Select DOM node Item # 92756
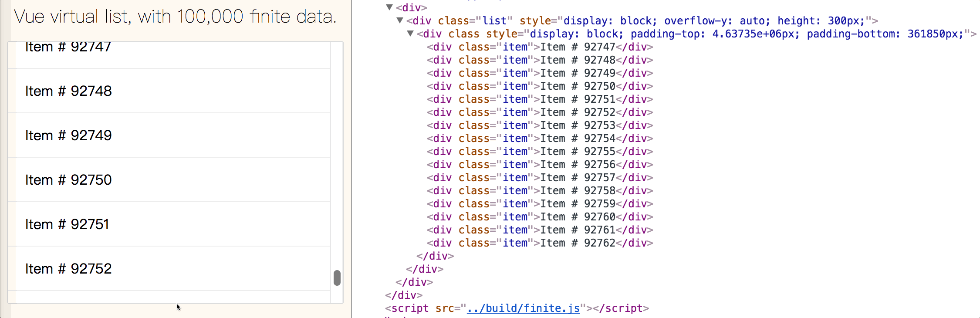Screen dimensions: 980x318 [x=540, y=165]
